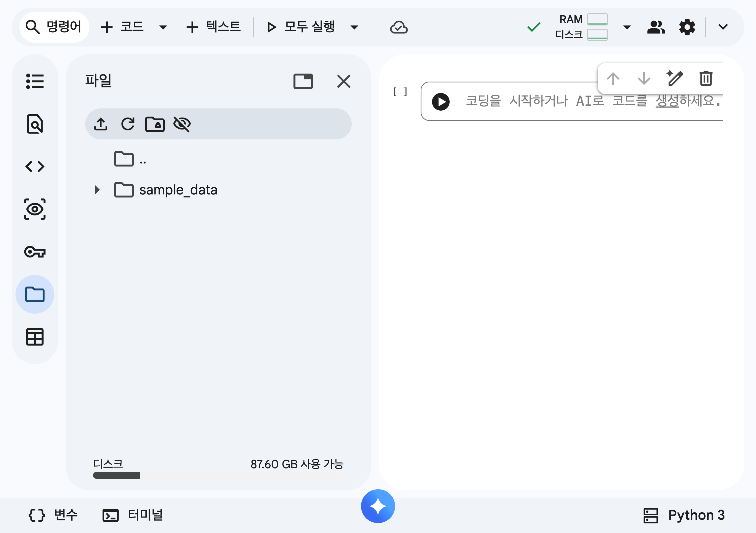The image size is (756, 533).
Task: Open the Gemini sparkle floating button
Action: [378, 506]
